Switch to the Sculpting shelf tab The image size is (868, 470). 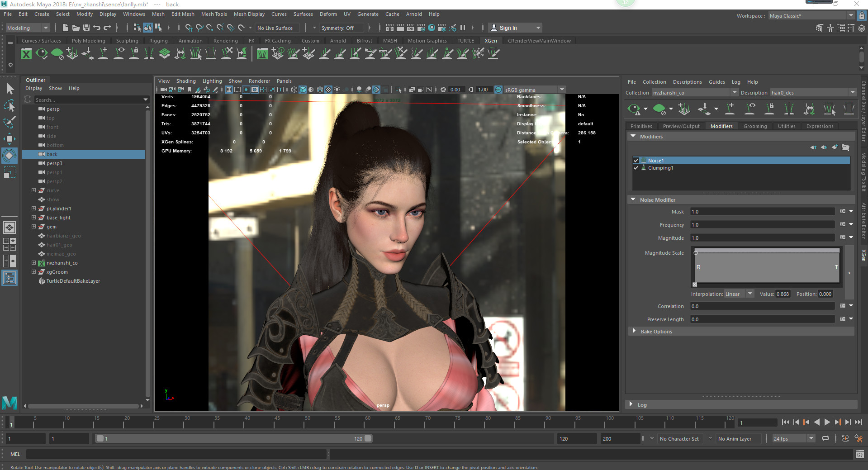click(x=127, y=41)
